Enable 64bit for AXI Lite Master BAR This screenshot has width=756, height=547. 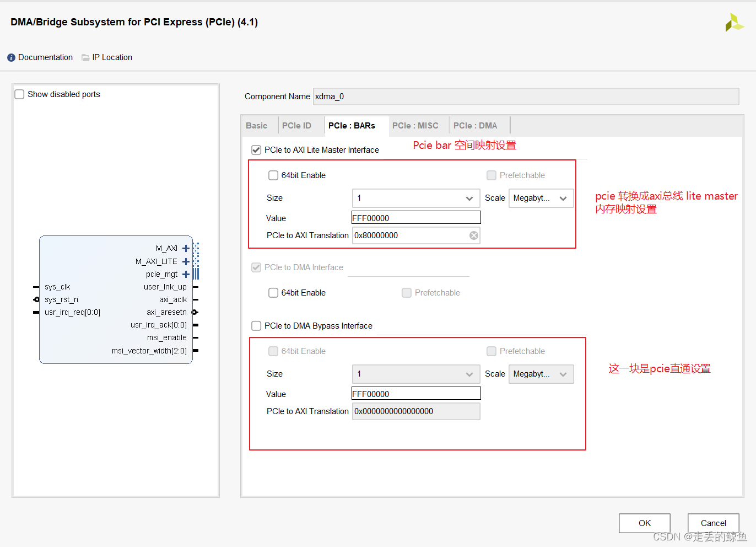click(x=273, y=175)
